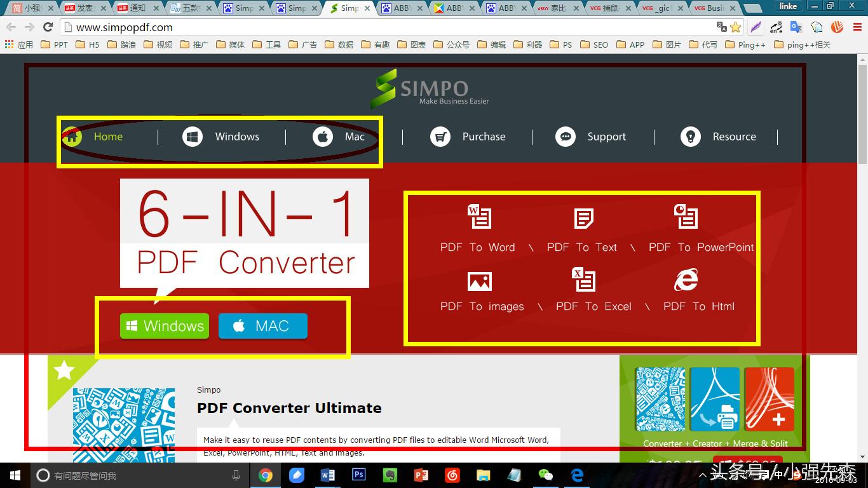Select the PDF To PowerPoint icon
The width and height of the screenshot is (868, 488).
click(686, 217)
